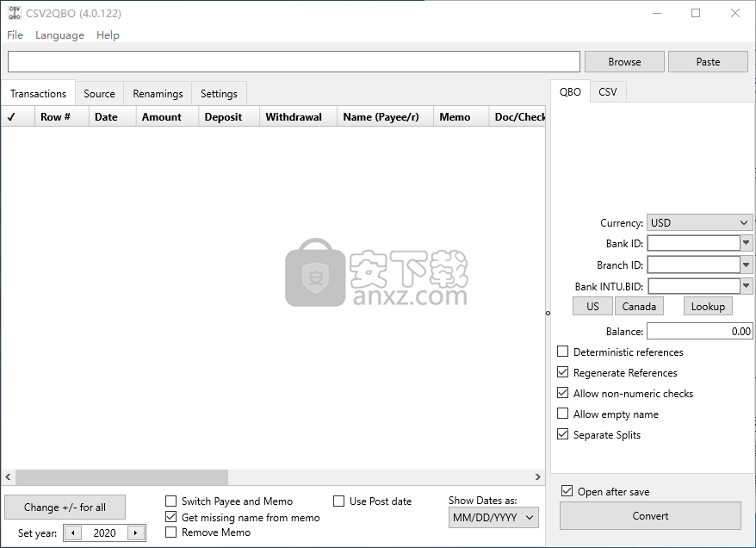
Task: Click the Row # column header
Action: point(62,116)
